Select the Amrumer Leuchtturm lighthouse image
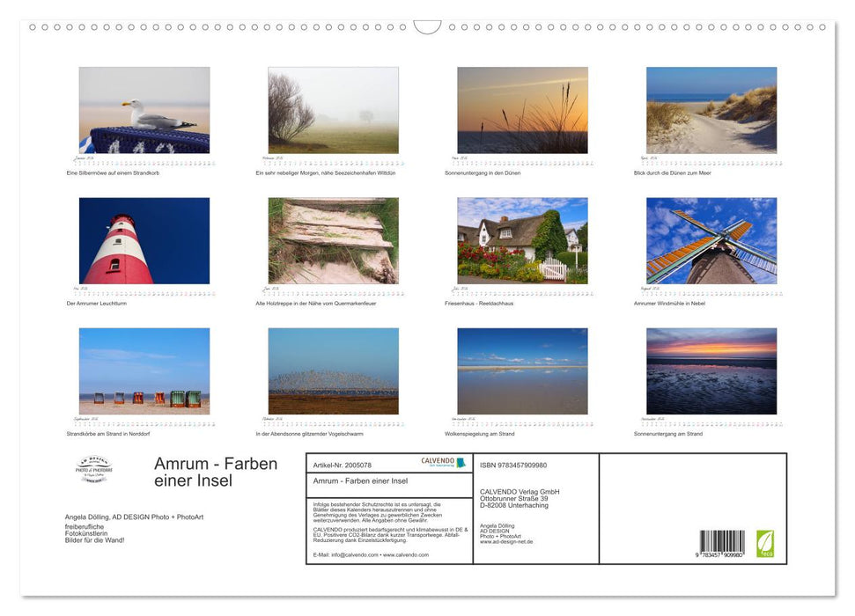The width and height of the screenshot is (855, 616). pyautogui.click(x=144, y=240)
